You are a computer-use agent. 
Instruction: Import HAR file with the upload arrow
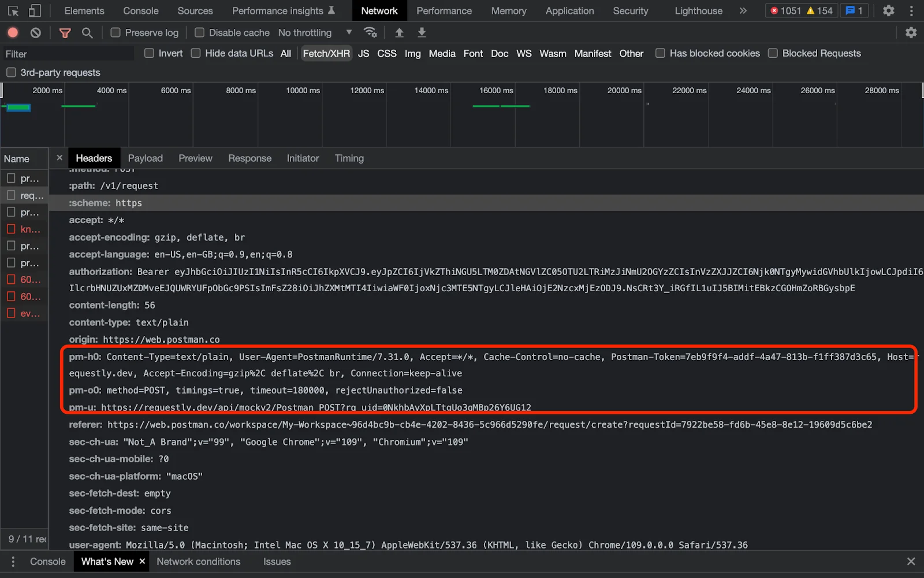coord(399,32)
